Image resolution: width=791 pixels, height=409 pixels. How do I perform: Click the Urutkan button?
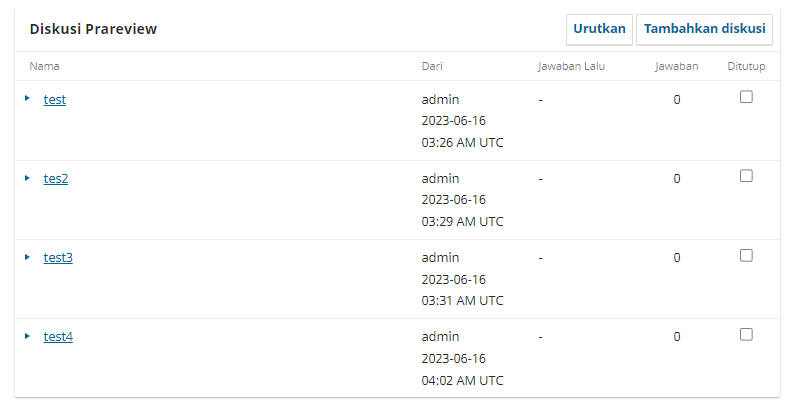tap(599, 29)
